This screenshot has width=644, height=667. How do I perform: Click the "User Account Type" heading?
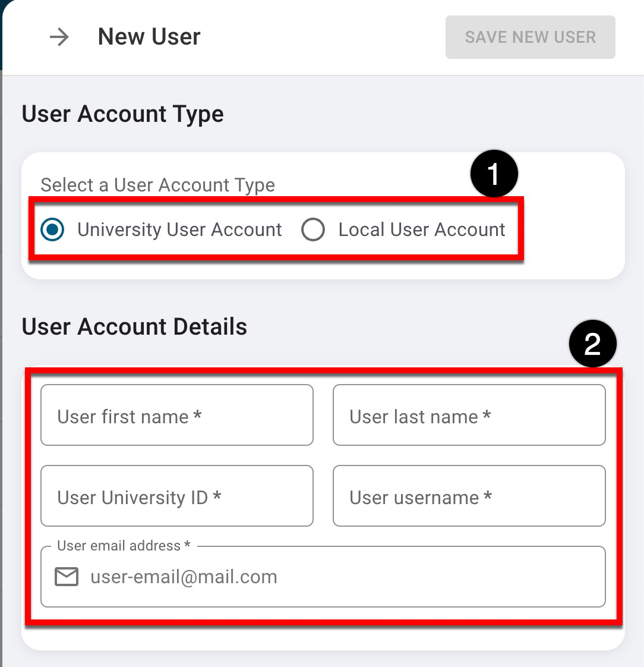click(122, 114)
